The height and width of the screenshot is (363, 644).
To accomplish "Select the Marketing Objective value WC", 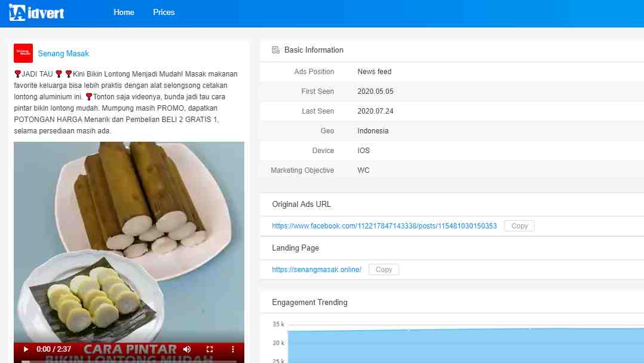I will click(x=363, y=170).
